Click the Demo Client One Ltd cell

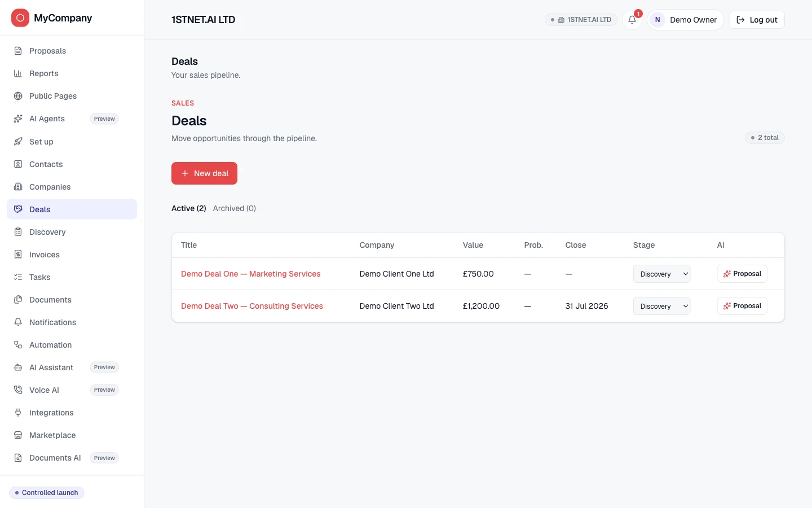point(397,274)
